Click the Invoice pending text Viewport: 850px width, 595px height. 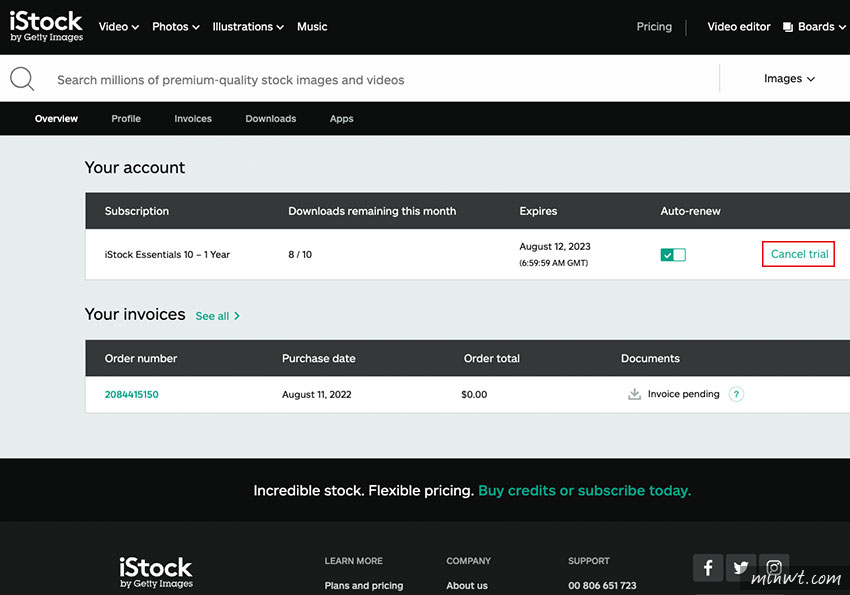click(x=683, y=394)
